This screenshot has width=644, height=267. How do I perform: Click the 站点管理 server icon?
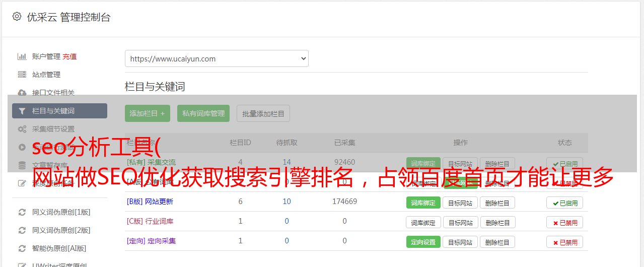point(22,75)
